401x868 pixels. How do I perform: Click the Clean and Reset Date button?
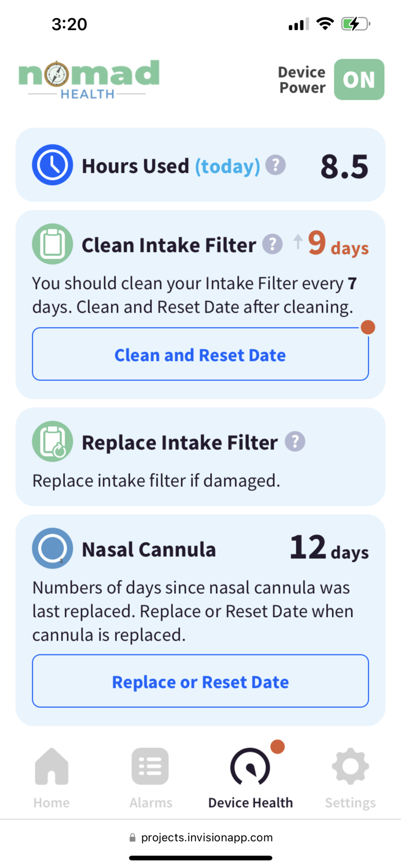[x=200, y=354]
